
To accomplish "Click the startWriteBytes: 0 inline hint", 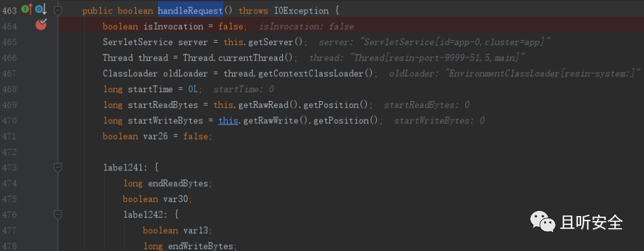I will (439, 121).
